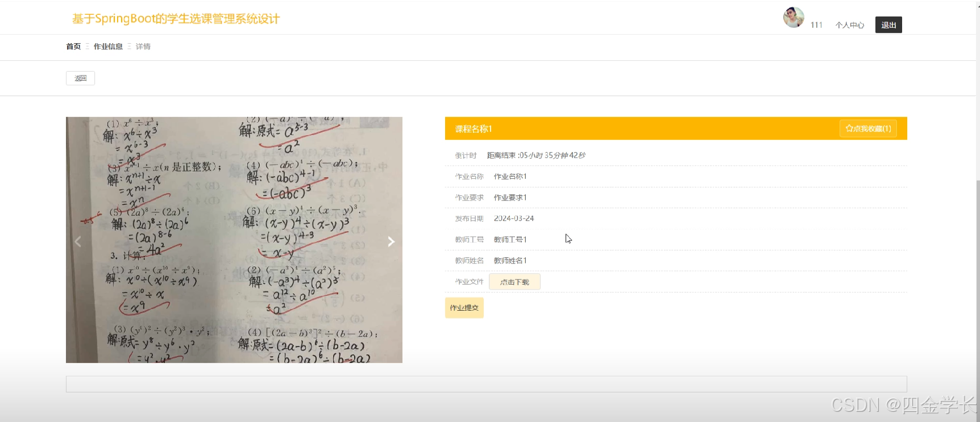Click the countdown text 距离结束
The width and height of the screenshot is (980, 422).
[536, 155]
